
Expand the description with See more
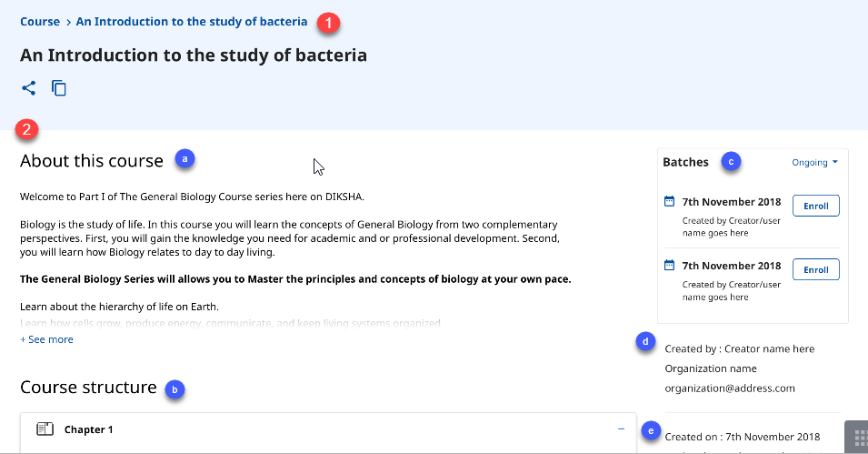point(47,339)
